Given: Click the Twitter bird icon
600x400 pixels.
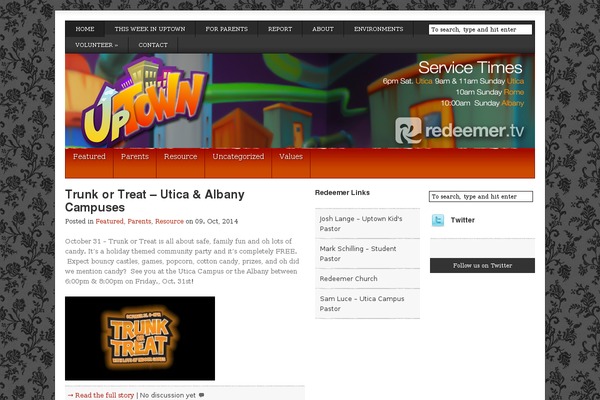Looking at the screenshot, I should point(438,220).
